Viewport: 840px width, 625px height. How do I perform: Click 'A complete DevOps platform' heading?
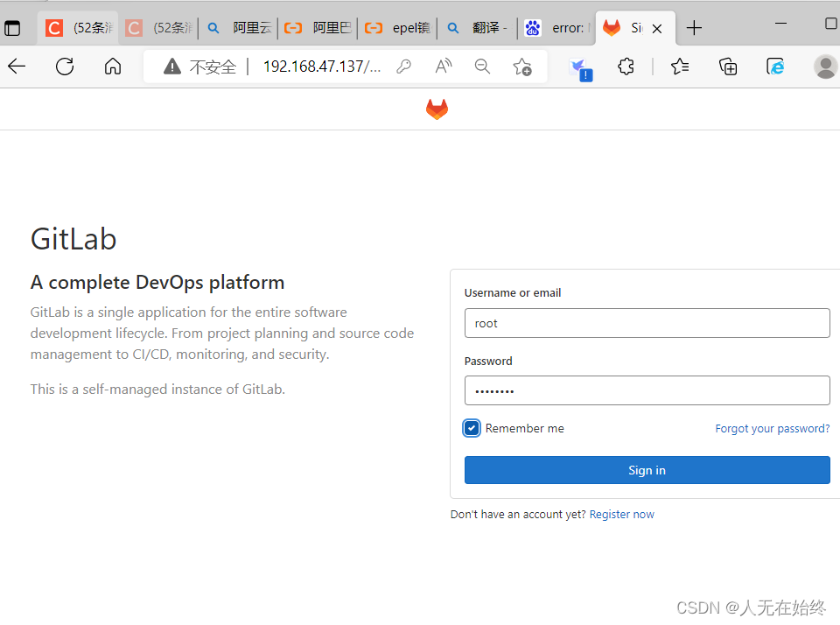coord(157,283)
